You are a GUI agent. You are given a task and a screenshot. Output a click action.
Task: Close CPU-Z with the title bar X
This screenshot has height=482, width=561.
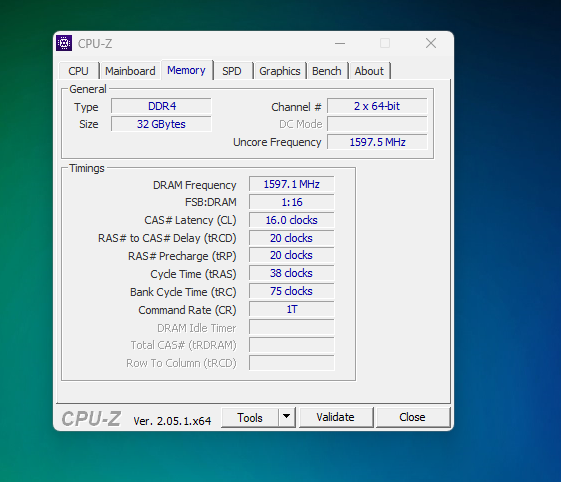pyautogui.click(x=431, y=44)
